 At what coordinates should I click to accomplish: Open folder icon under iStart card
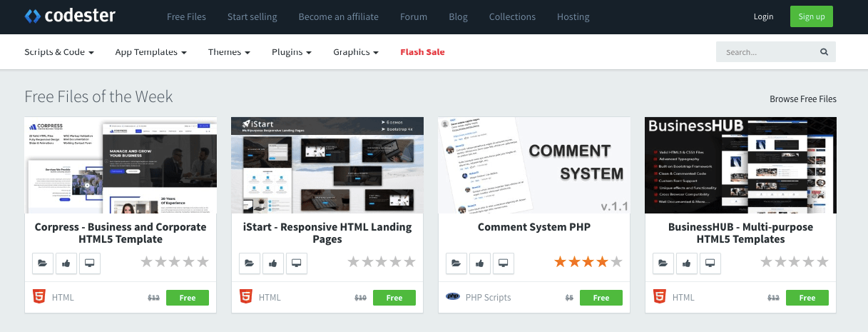point(250,263)
